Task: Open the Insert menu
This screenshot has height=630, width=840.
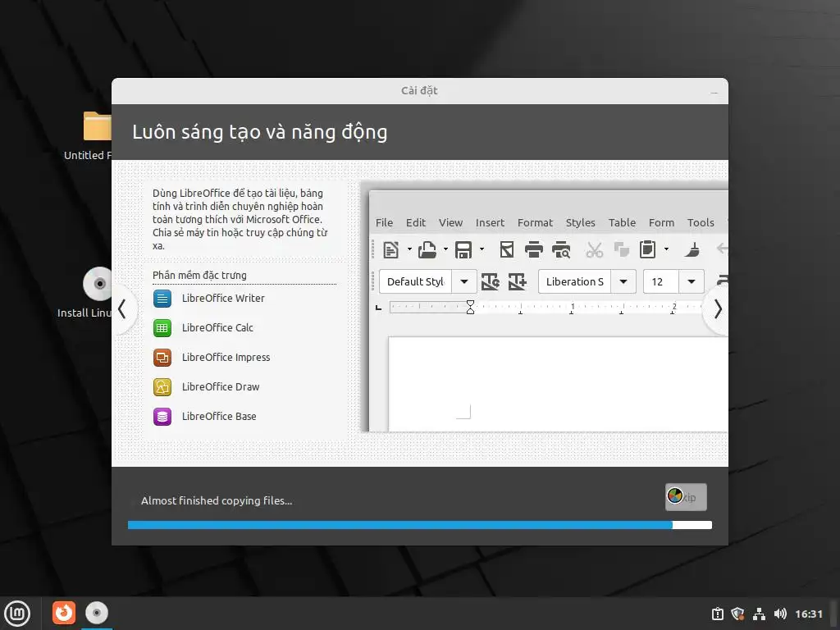Action: (491, 223)
